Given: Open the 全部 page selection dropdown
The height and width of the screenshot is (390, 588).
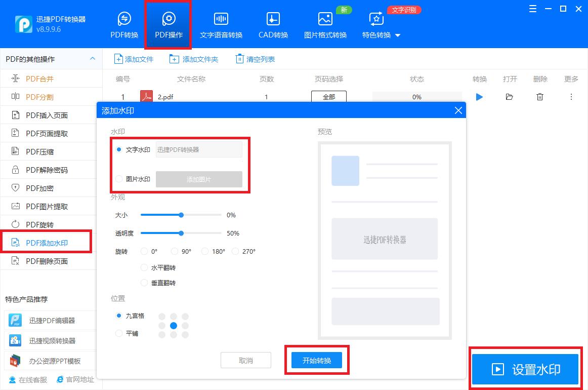Looking at the screenshot, I should point(328,97).
